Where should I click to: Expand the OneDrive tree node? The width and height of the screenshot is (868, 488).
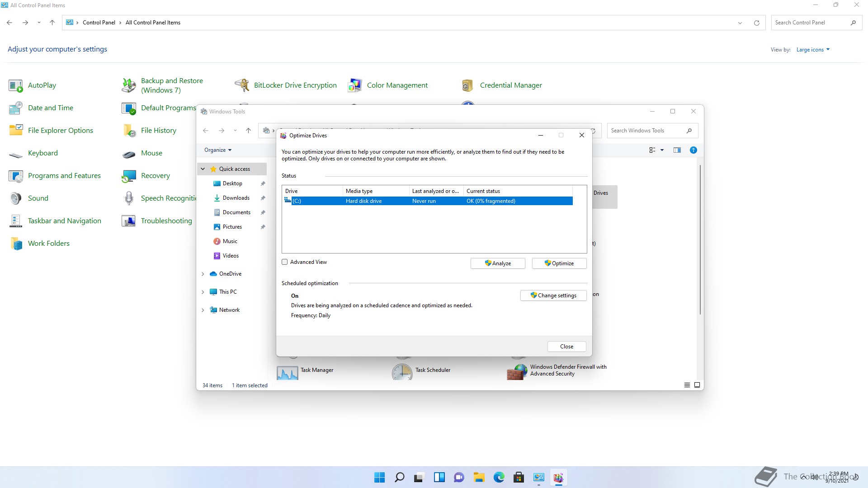point(203,274)
